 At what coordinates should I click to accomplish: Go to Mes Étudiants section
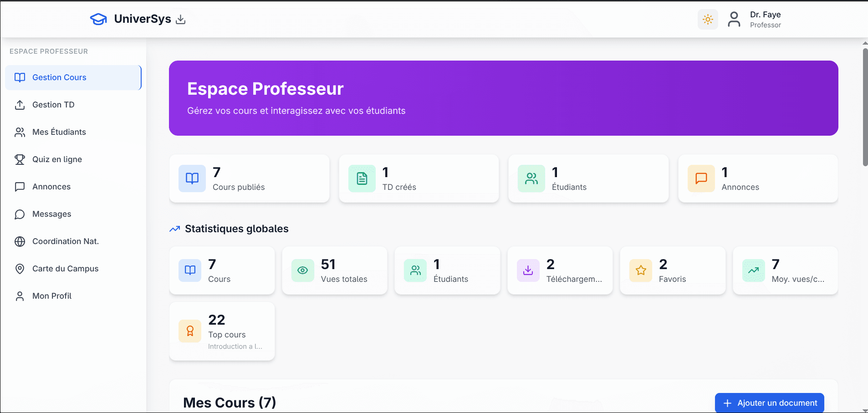click(x=73, y=132)
